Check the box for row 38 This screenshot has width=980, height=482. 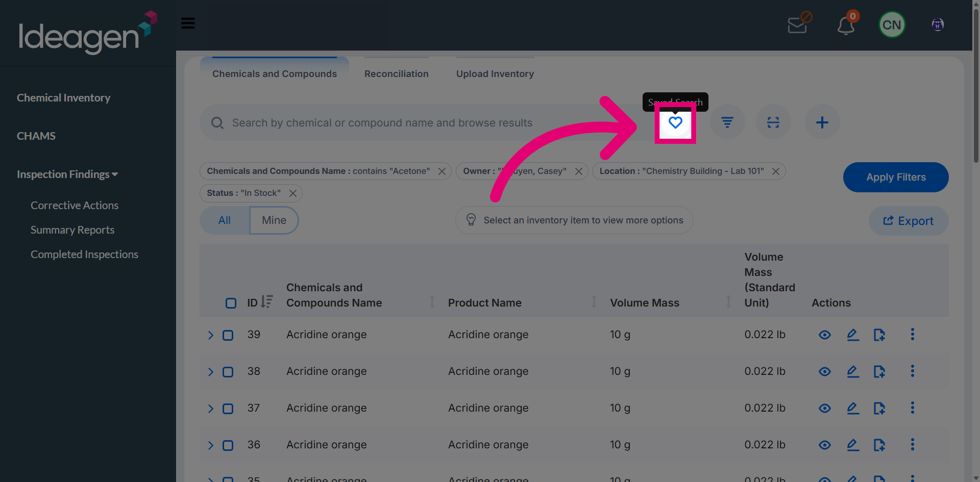coord(228,372)
